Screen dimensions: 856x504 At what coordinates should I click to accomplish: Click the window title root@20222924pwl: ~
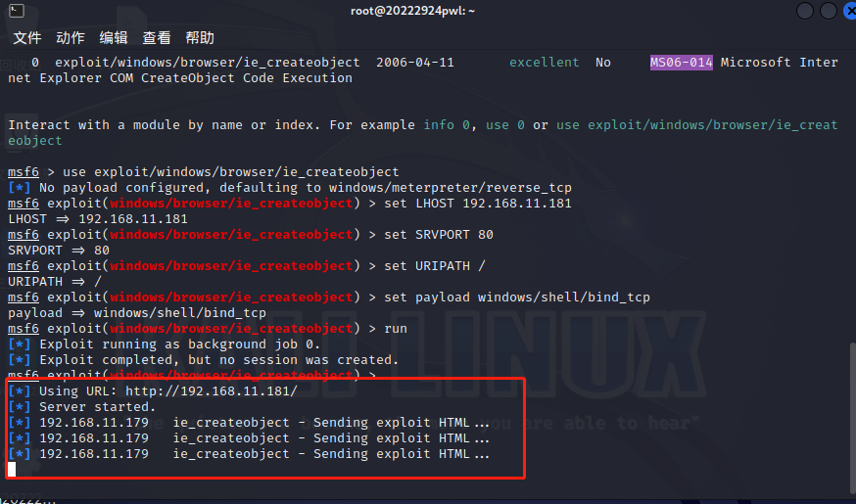click(x=412, y=11)
